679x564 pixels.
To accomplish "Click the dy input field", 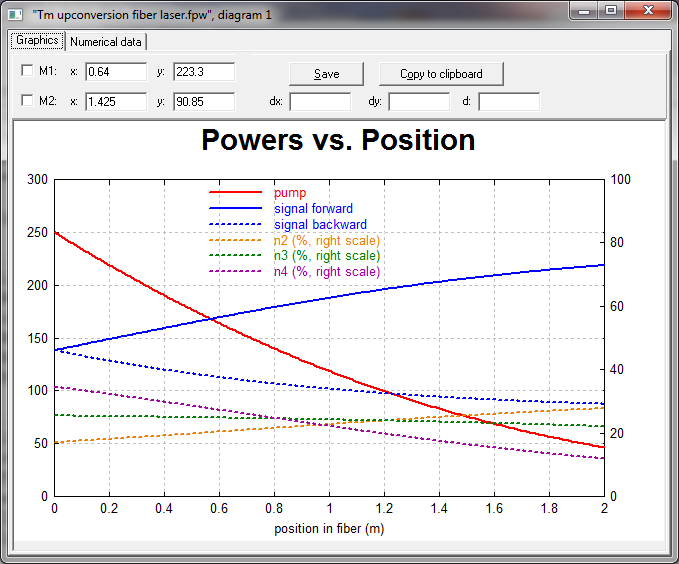I will tap(419, 102).
